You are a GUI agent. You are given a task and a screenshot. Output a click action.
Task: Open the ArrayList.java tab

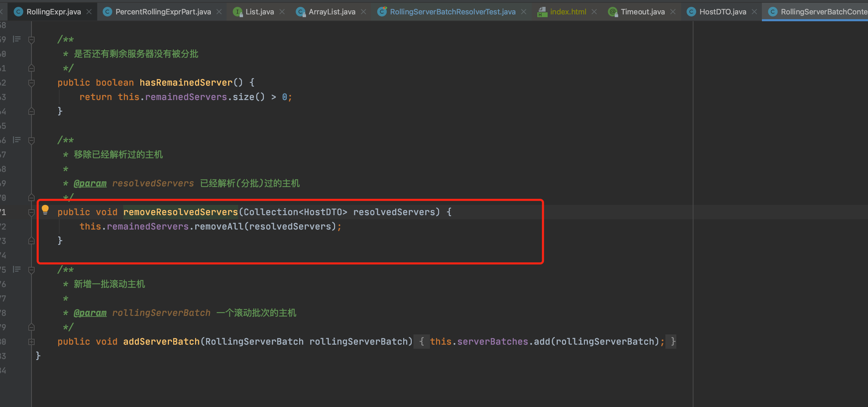point(332,12)
